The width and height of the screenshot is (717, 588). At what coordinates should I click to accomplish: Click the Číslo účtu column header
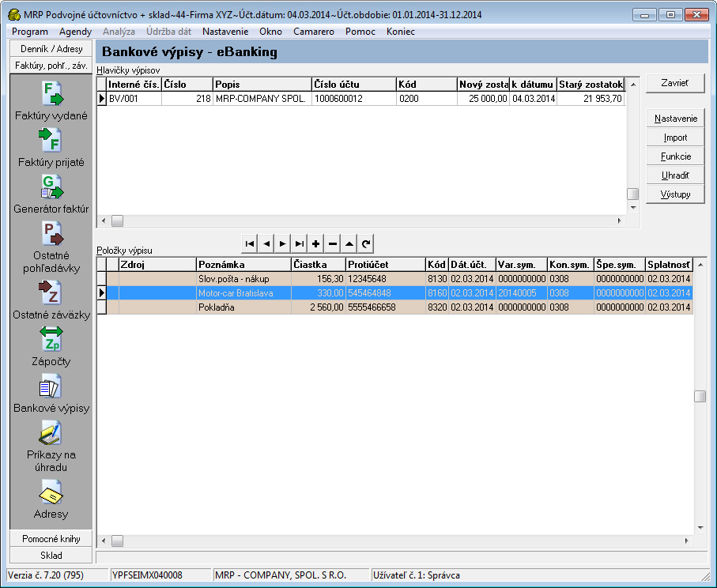(354, 84)
